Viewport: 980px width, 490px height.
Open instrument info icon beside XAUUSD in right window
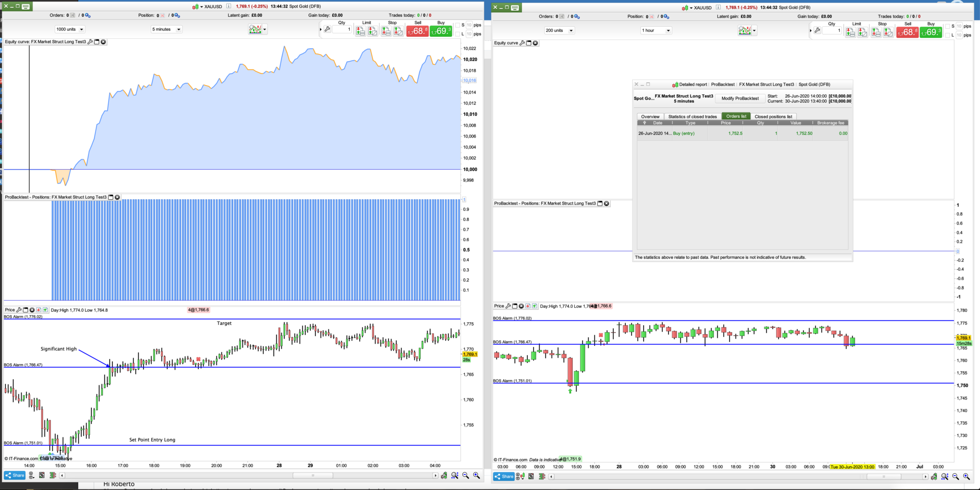pos(718,8)
